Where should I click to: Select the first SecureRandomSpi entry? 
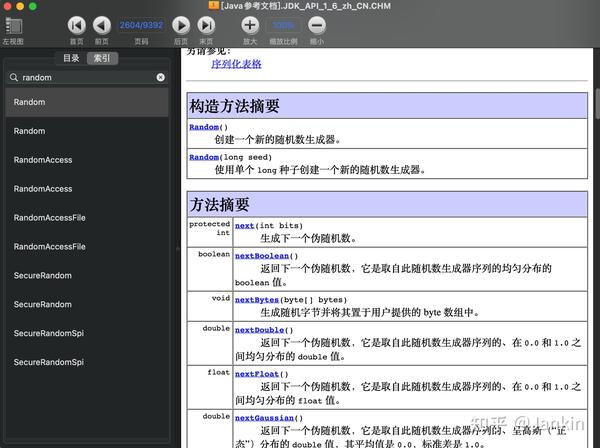tap(87, 333)
